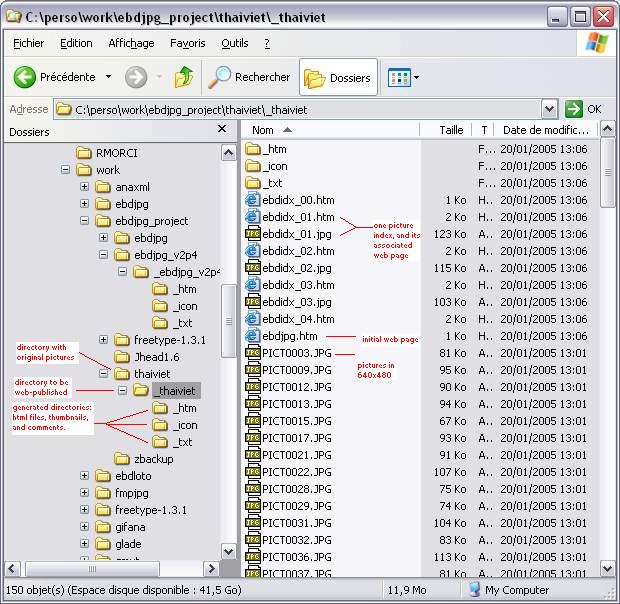
Task: Select PICT0013.JPG image icon
Action: [252, 404]
